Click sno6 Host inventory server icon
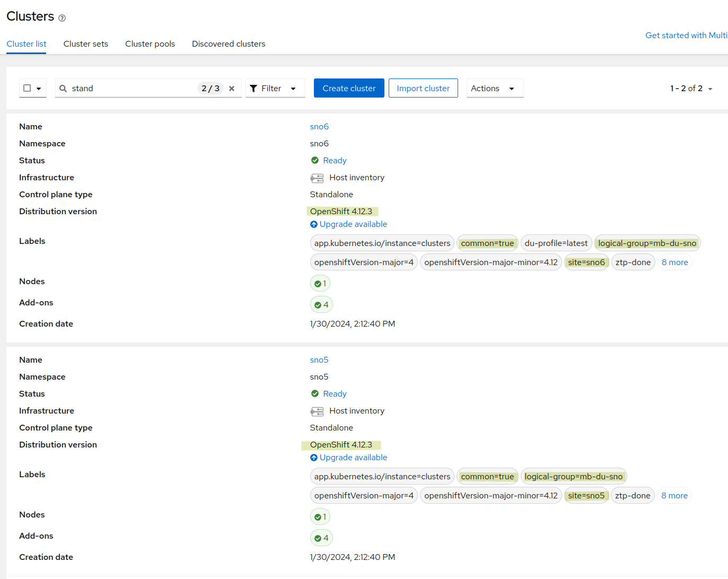Viewport: 728px width, 579px height. tap(317, 178)
